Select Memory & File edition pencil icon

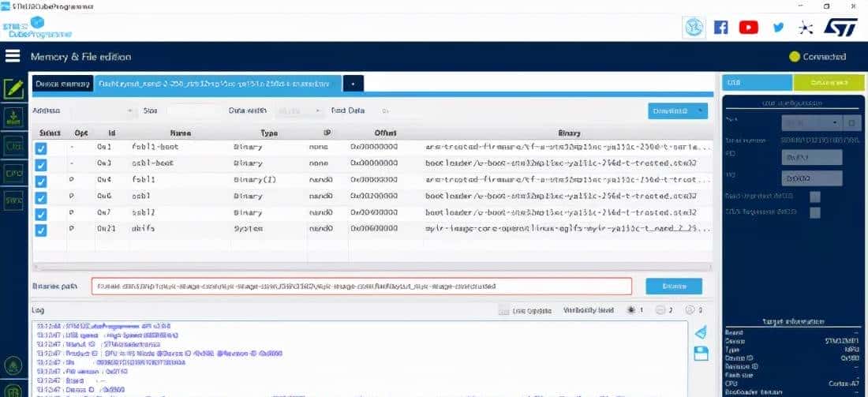13,88
